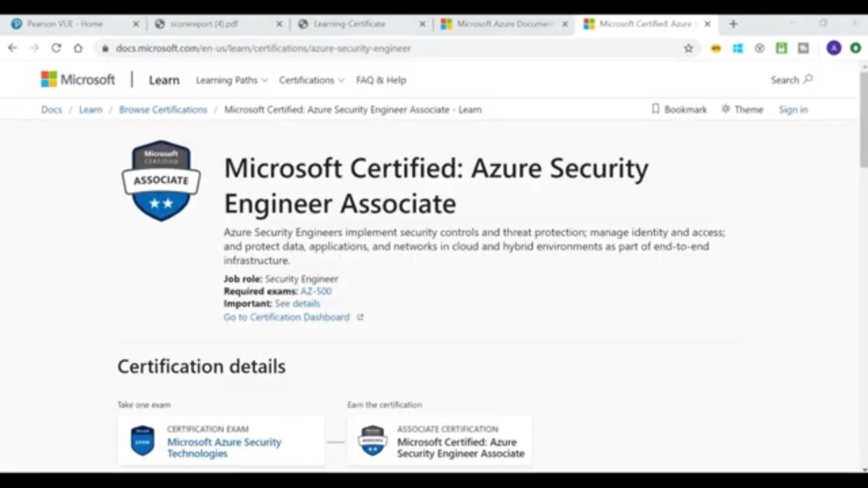Switch to the scorereport (4).pdf tab
Viewport: 868px width, 488px height.
[x=205, y=24]
